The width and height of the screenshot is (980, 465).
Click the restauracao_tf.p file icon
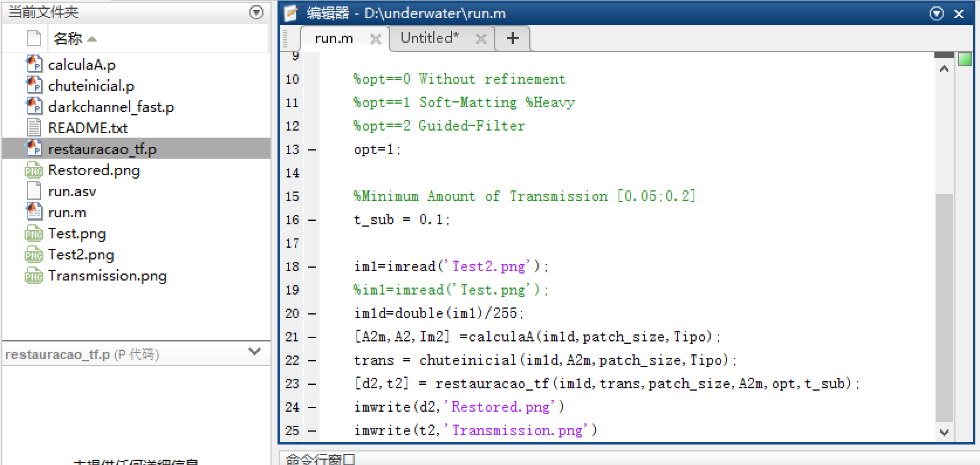point(34,149)
